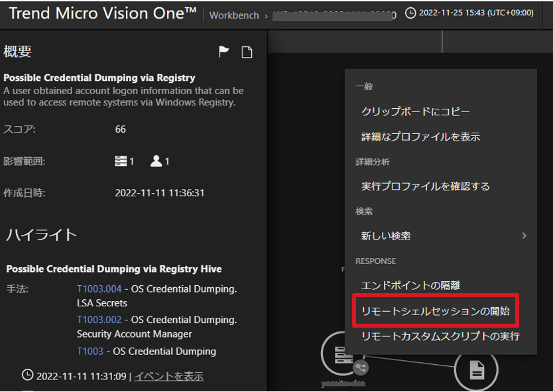Expand the 新しい検索 submenu arrow
The width and height of the screenshot is (553, 392).
[x=524, y=235]
